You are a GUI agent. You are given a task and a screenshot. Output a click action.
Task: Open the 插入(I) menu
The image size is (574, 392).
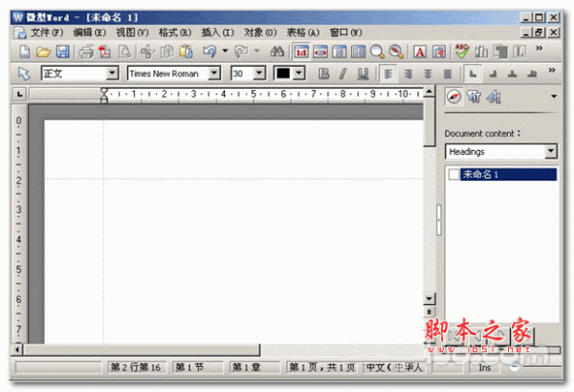(217, 33)
